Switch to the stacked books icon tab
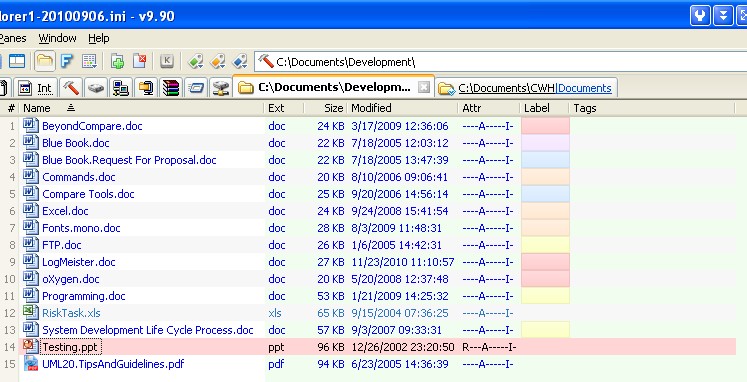Screen dimensions: 747x382 point(171,88)
